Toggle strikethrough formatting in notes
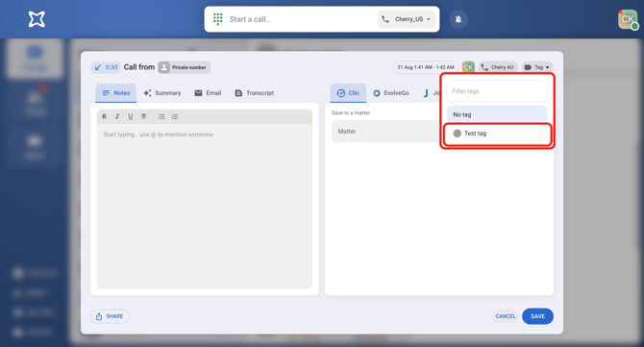The image size is (644, 347). [144, 116]
